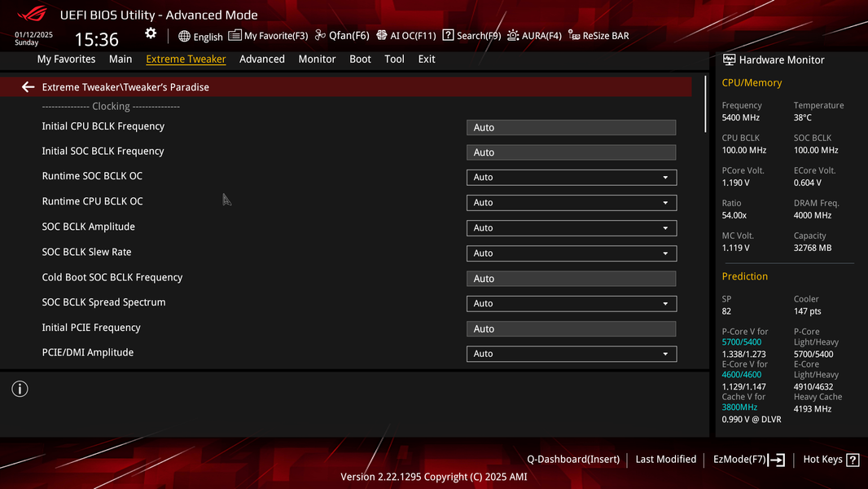This screenshot has width=868, height=489.
Task: Go to the Exit tab
Action: [426, 59]
